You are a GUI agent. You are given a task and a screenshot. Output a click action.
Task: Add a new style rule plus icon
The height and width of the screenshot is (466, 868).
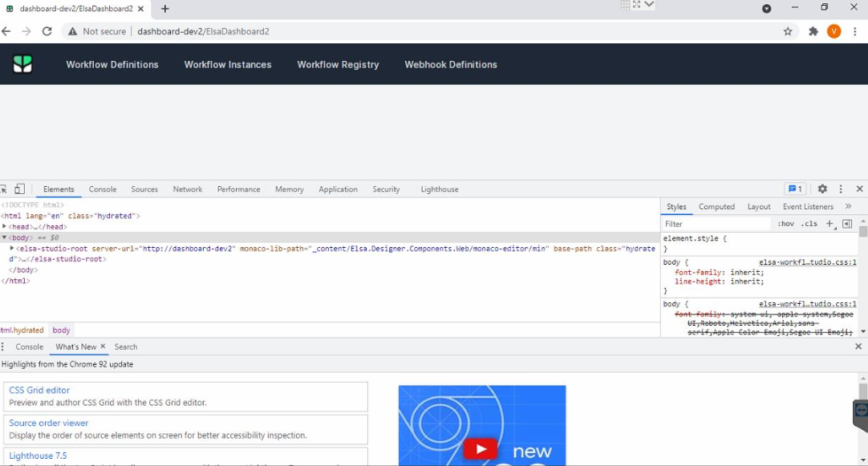[829, 224]
